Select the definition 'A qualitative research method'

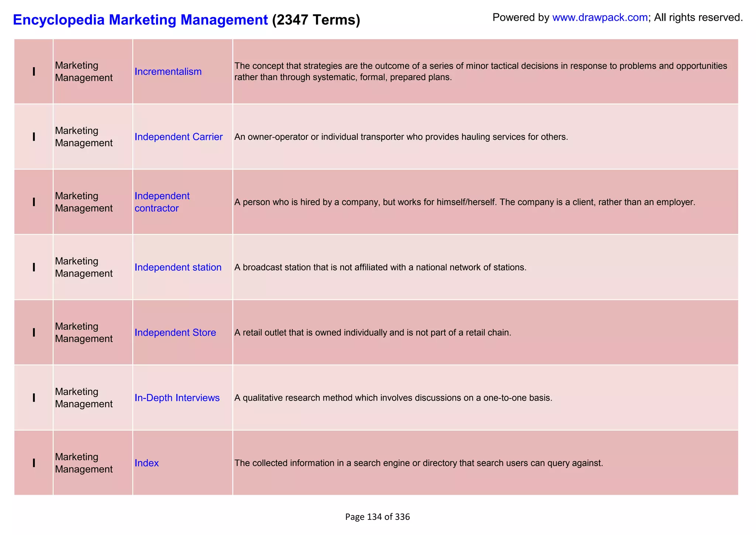(x=394, y=398)
